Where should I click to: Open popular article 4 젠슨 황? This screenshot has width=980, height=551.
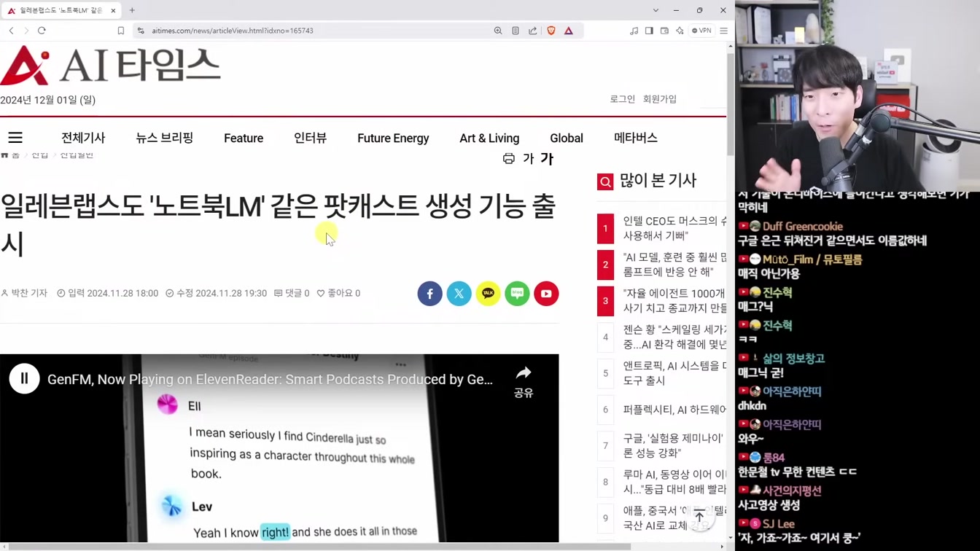674,337
